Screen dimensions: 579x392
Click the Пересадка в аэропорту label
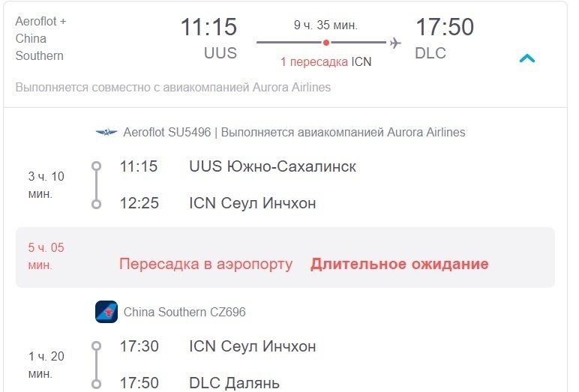(x=205, y=265)
